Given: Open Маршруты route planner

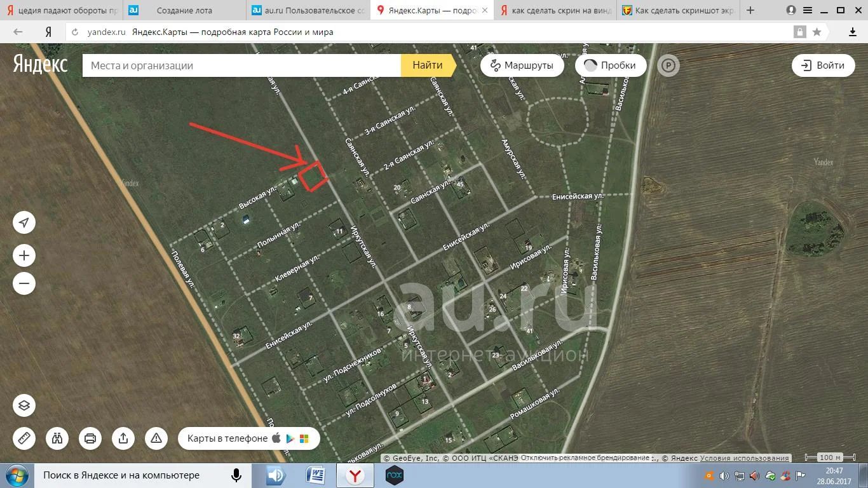Looking at the screenshot, I should 522,65.
